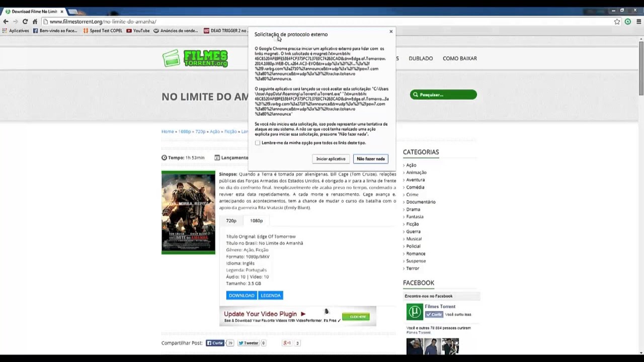Click search magnifier icon
The height and width of the screenshot is (362, 644).
pos(416,95)
